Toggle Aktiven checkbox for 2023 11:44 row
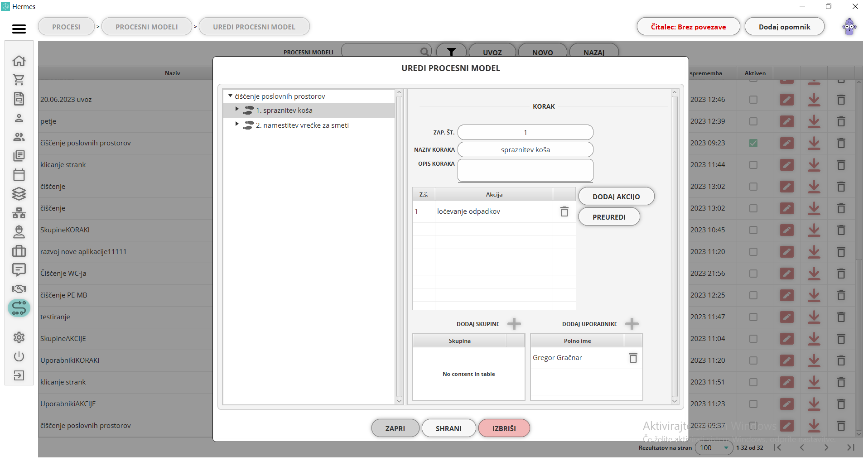 point(753,165)
